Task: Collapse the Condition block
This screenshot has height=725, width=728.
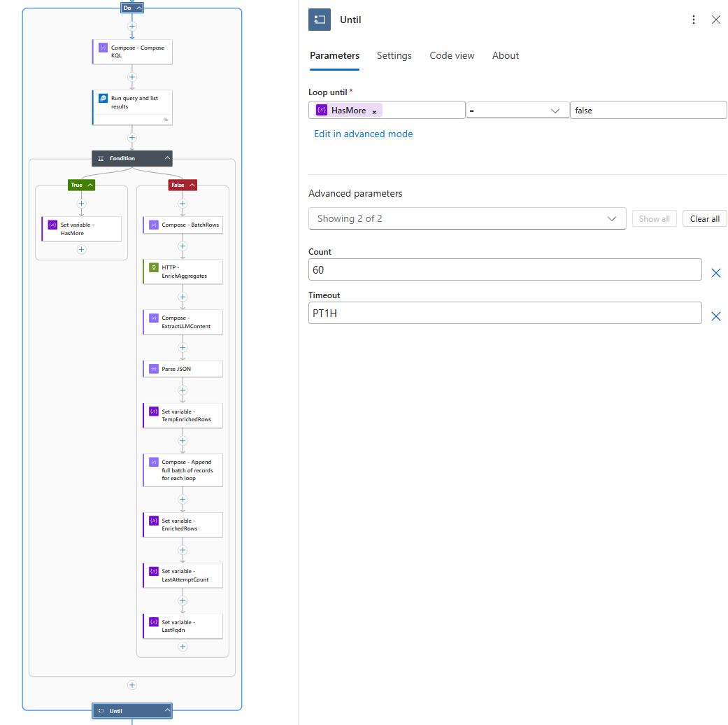Action: [167, 158]
